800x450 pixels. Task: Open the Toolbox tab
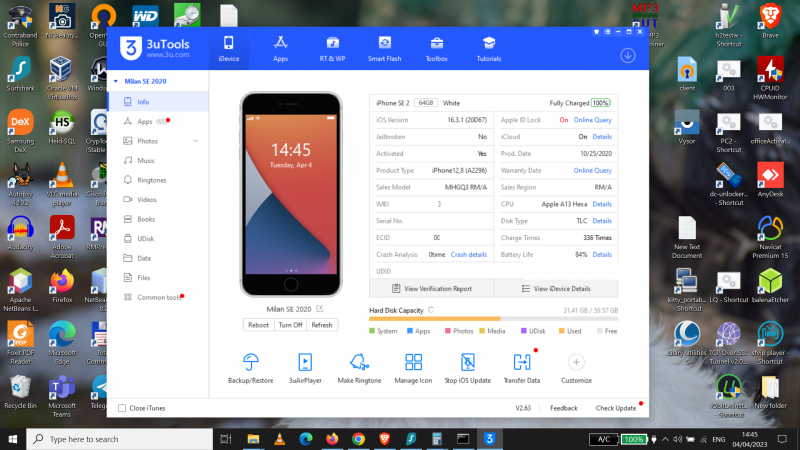click(436, 49)
